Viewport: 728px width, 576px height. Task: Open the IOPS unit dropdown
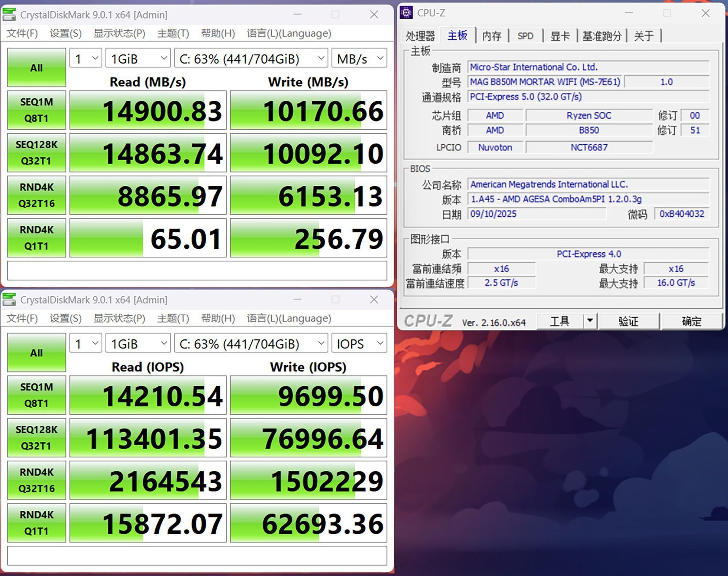359,343
